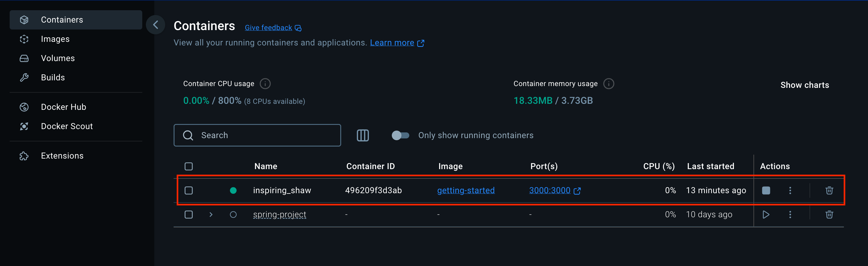Screen dimensions: 868x266
Task: Click the green running status dot of inspiring_shaw
Action: tap(233, 191)
